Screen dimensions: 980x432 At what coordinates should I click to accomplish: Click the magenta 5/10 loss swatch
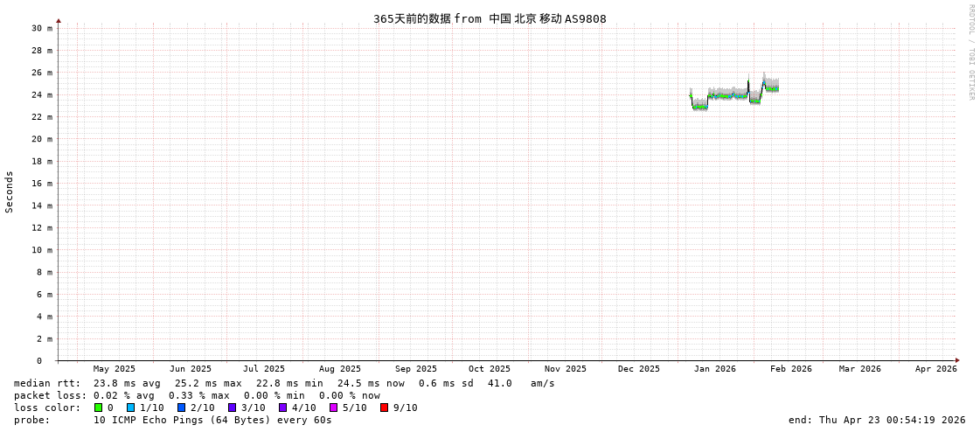tap(333, 408)
